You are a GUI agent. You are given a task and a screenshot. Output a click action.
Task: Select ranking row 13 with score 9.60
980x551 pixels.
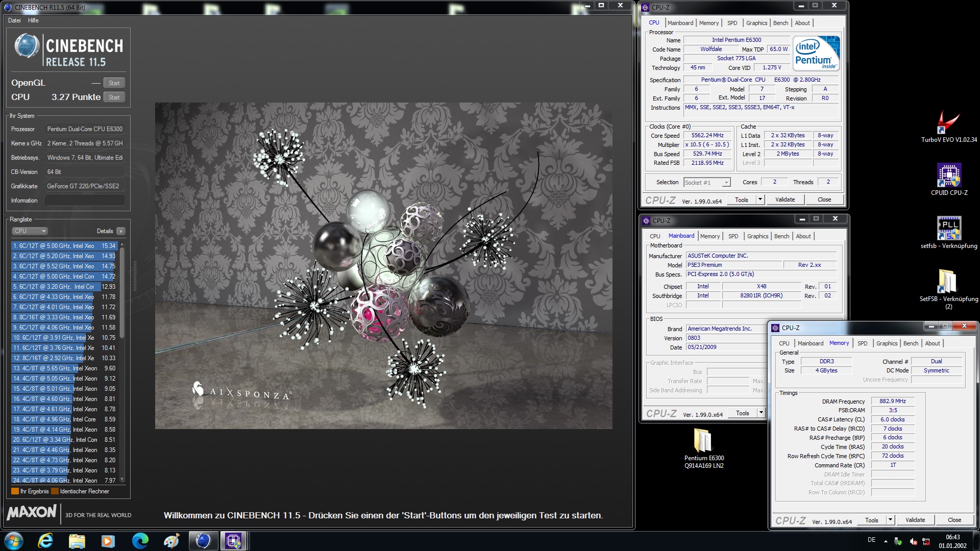click(x=64, y=368)
